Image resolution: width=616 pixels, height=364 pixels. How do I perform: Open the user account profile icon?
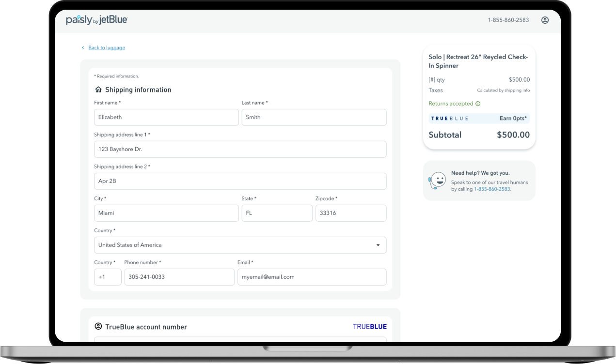[545, 20]
